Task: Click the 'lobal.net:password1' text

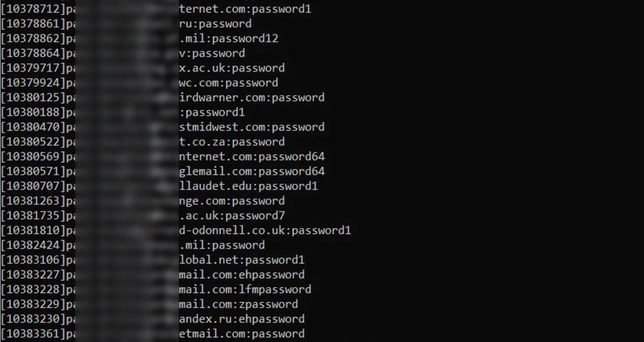Action: click(x=242, y=260)
